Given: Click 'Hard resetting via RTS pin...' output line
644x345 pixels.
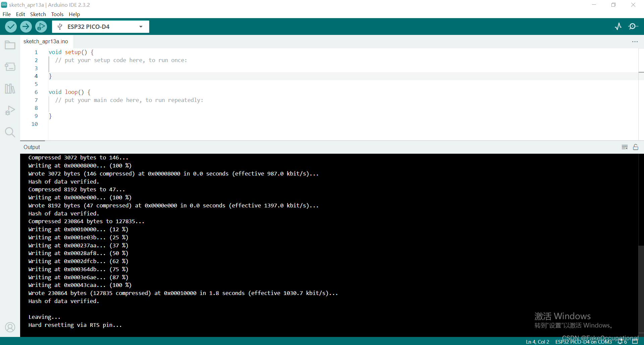Looking at the screenshot, I should click(x=75, y=325).
